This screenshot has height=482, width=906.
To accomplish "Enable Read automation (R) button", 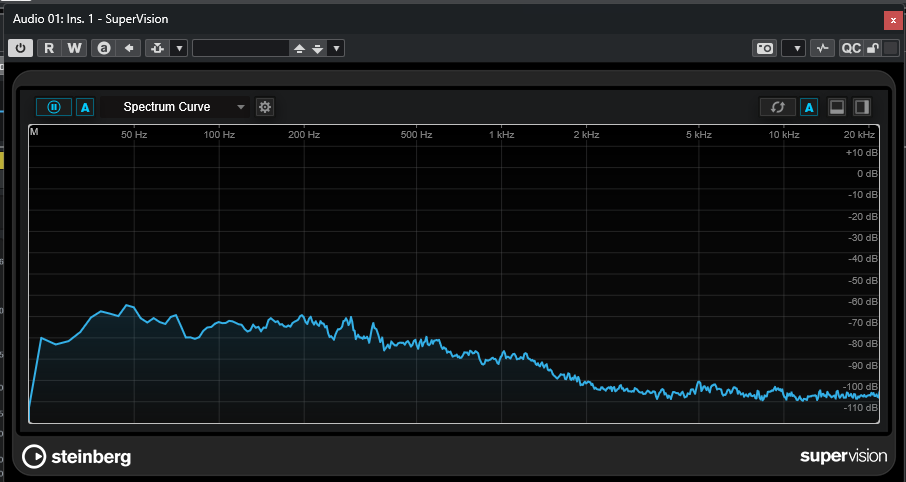I will pos(49,48).
